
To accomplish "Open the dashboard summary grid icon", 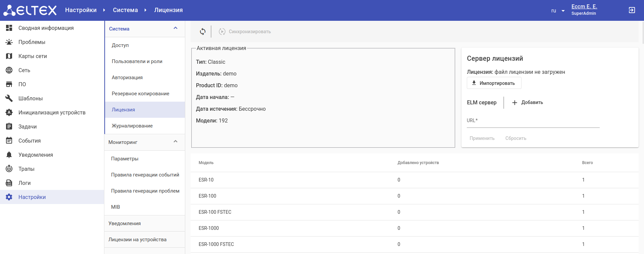I will (x=9, y=28).
